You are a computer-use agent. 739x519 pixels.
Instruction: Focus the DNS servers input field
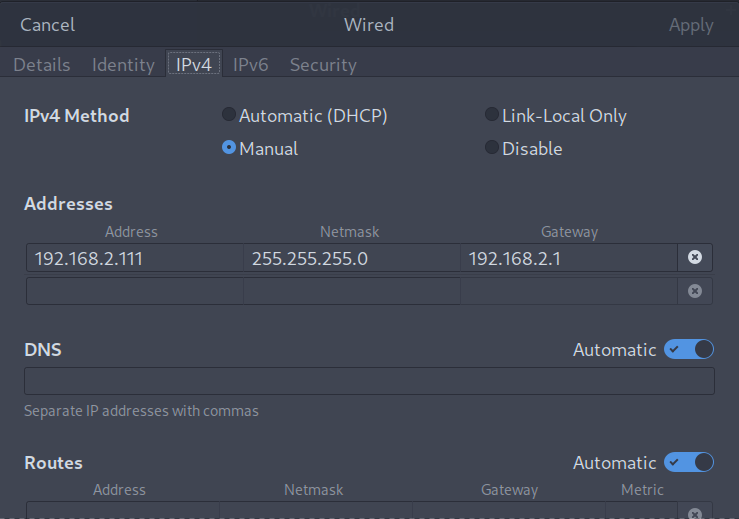pos(369,381)
